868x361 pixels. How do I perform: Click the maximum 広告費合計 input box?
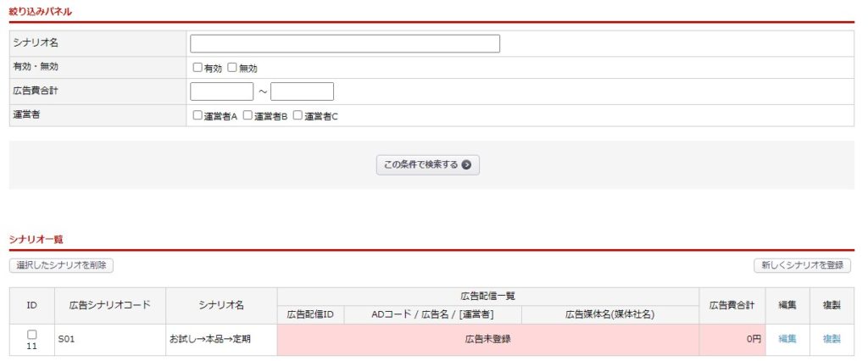(303, 92)
